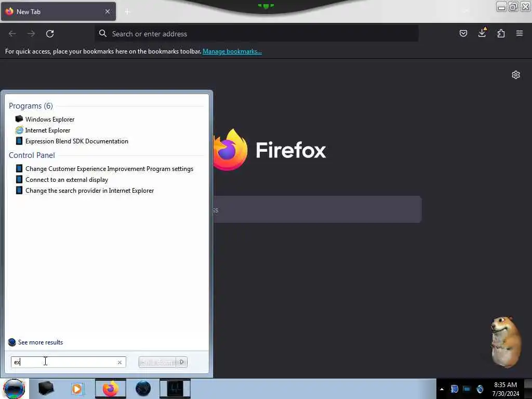The height and width of the screenshot is (399, 532).
Task: Click the Internet Explorer result icon
Action: click(x=19, y=130)
